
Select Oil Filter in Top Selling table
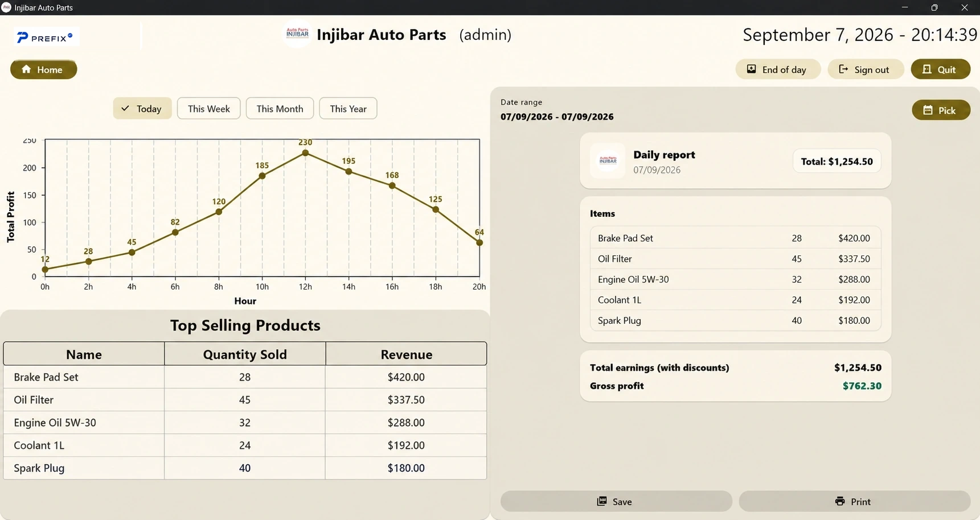pyautogui.click(x=245, y=400)
